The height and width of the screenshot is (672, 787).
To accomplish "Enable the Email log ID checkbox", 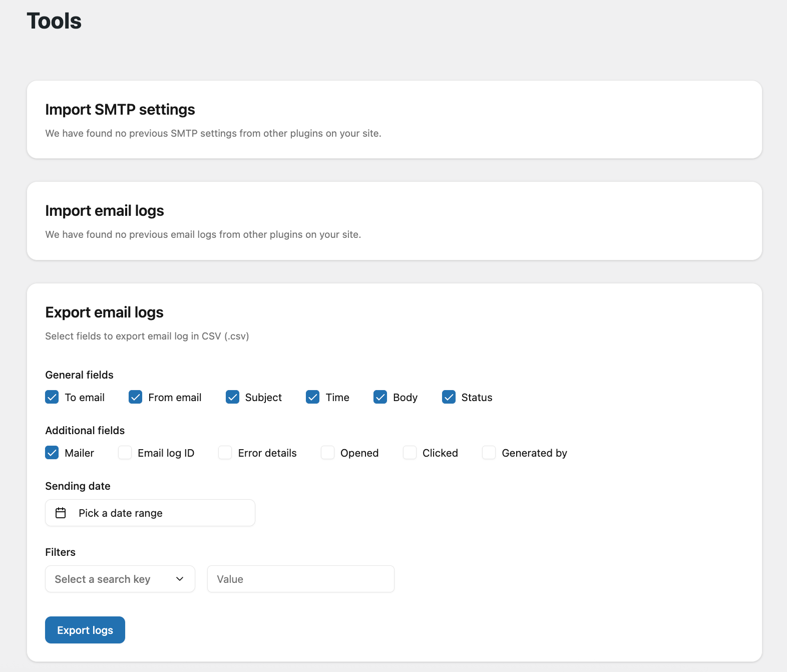I will tap(125, 453).
